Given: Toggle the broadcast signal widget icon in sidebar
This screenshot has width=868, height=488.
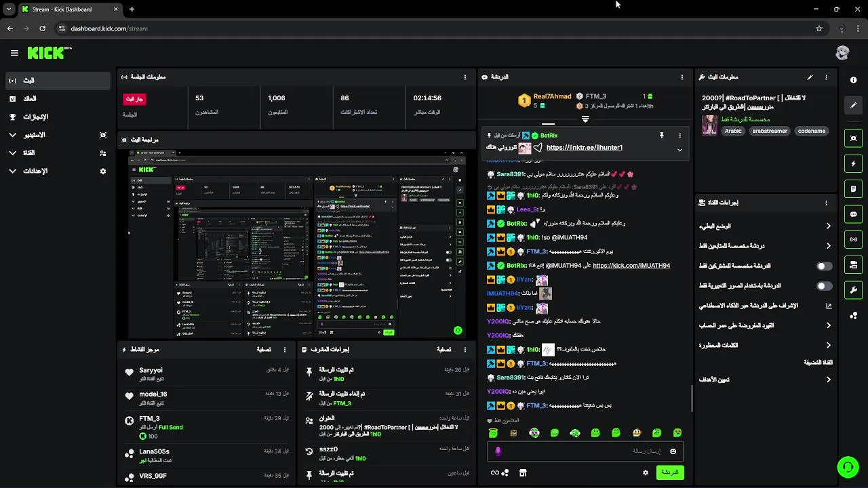Looking at the screenshot, I should pos(853,239).
